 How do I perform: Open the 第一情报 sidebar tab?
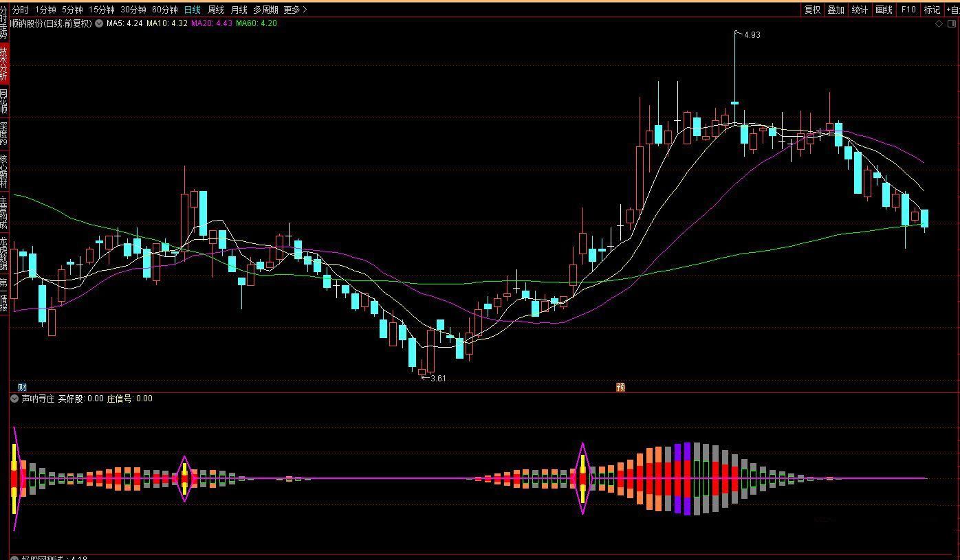click(x=4, y=295)
